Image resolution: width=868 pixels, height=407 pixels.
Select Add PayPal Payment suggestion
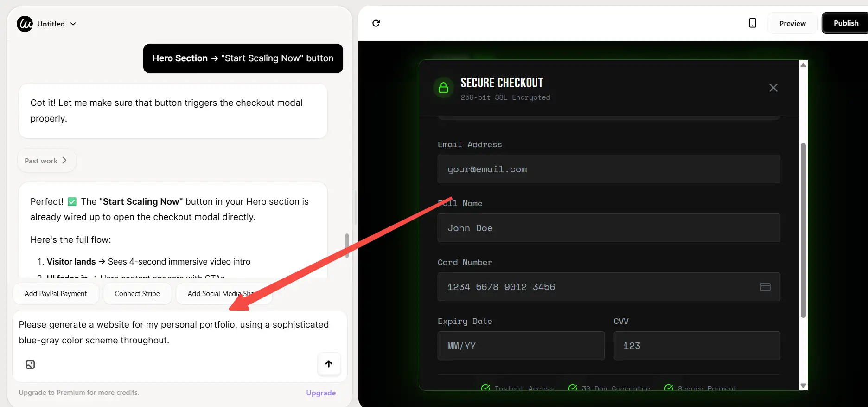(x=56, y=294)
